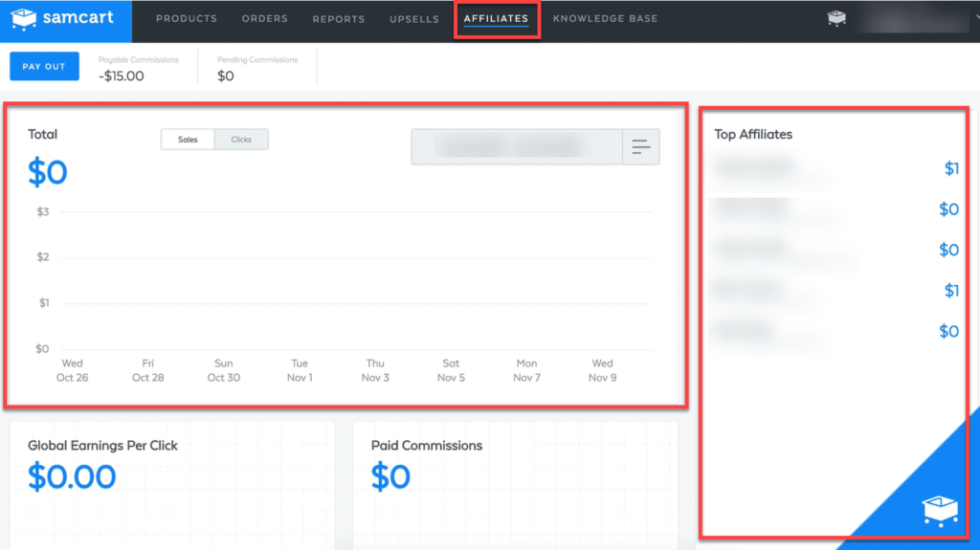This screenshot has height=550, width=980.
Task: Open the date range field
Action: pos(517,147)
